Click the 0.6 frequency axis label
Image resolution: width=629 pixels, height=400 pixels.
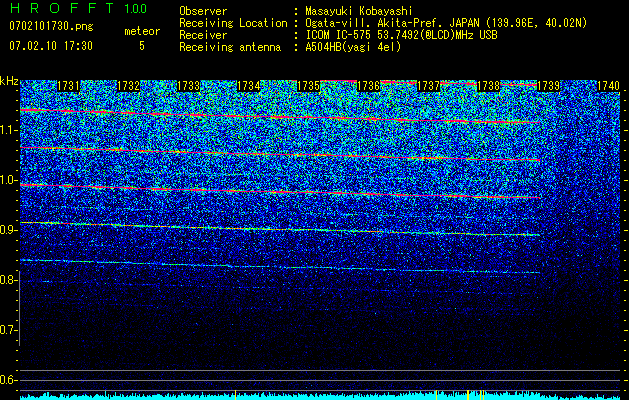point(8,380)
